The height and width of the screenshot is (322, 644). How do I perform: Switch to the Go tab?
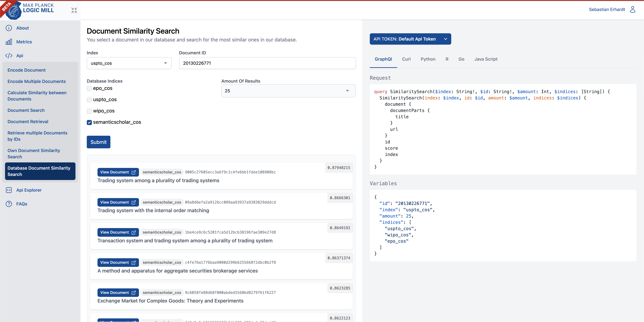(461, 59)
